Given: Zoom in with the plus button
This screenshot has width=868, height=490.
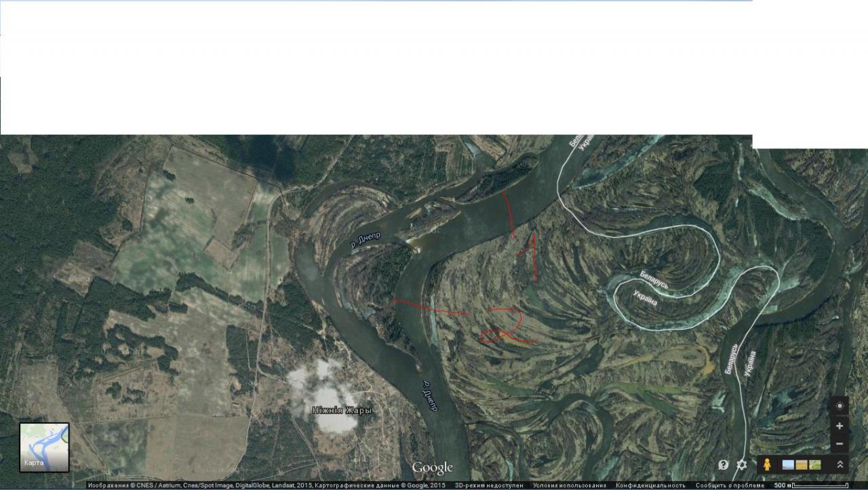Looking at the screenshot, I should pos(840,426).
